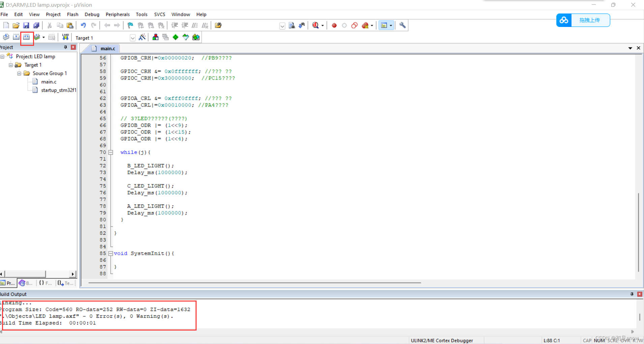Click the editor vertical scrollbar thumb
Image resolution: width=644 pixels, height=344 pixels.
[639, 232]
